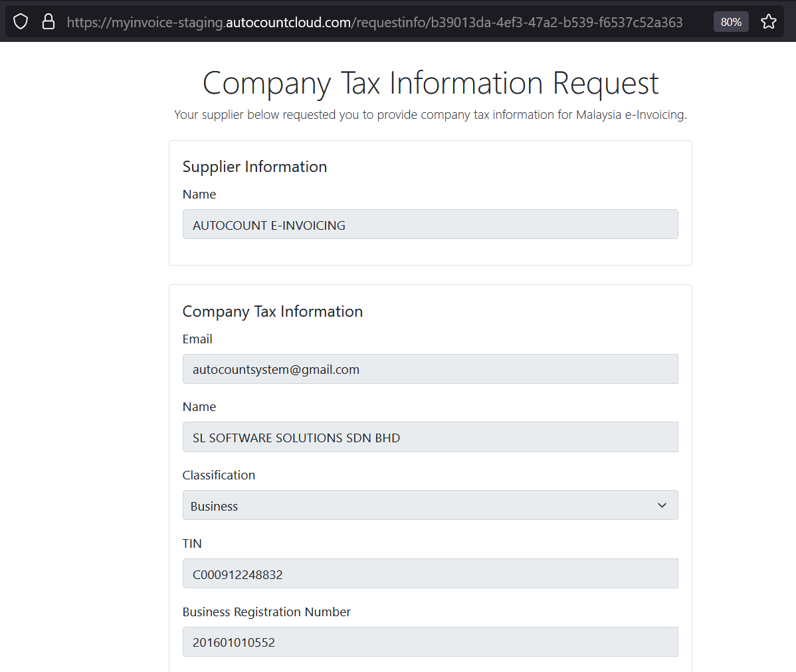
Task: Click the Company Tax Information Request heading
Action: click(x=430, y=84)
